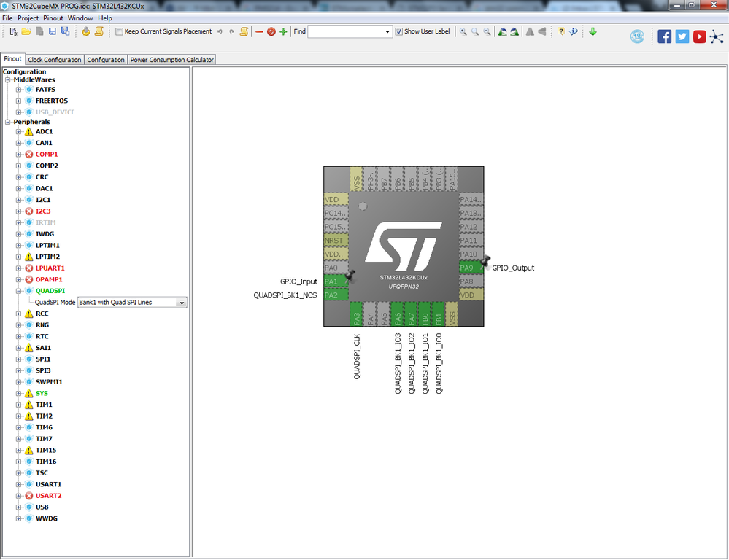
Task: Click the GPIO_Output label near PA9
Action: pyautogui.click(x=513, y=268)
